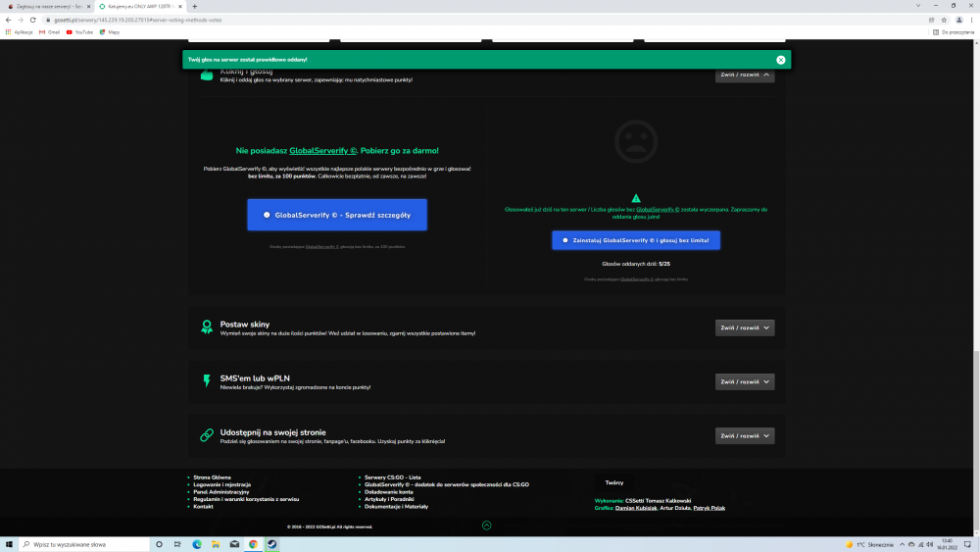Open the Kontakt footer link
The image size is (980, 552).
[x=203, y=506]
